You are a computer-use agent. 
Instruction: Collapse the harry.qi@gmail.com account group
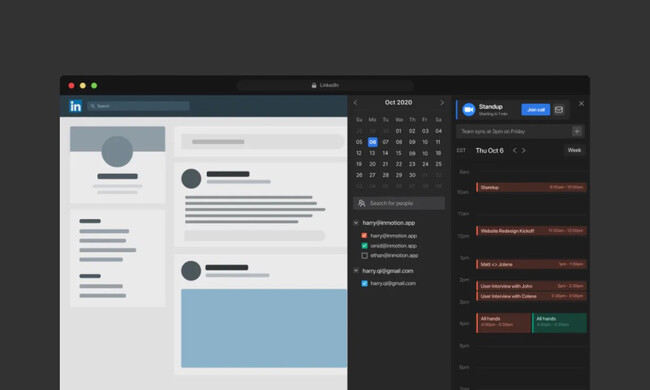(356, 271)
